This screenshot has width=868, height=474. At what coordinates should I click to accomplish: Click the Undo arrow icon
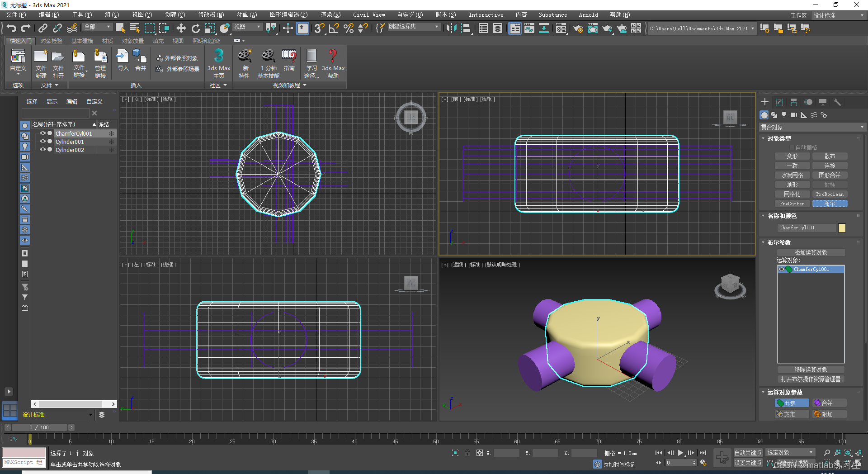tap(11, 28)
